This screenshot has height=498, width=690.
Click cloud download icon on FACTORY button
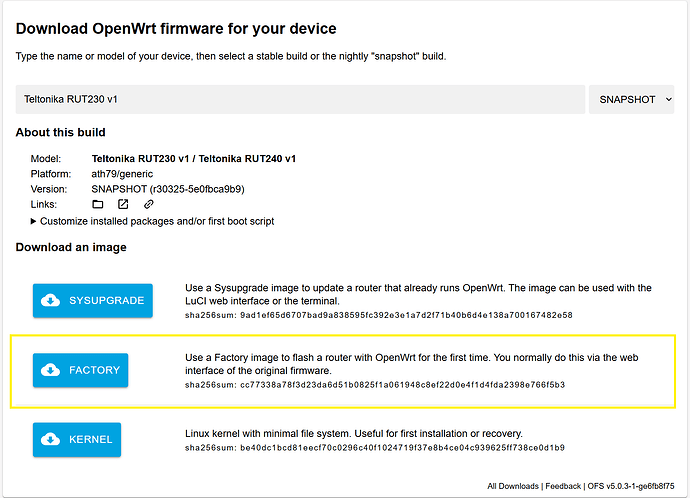pos(51,370)
